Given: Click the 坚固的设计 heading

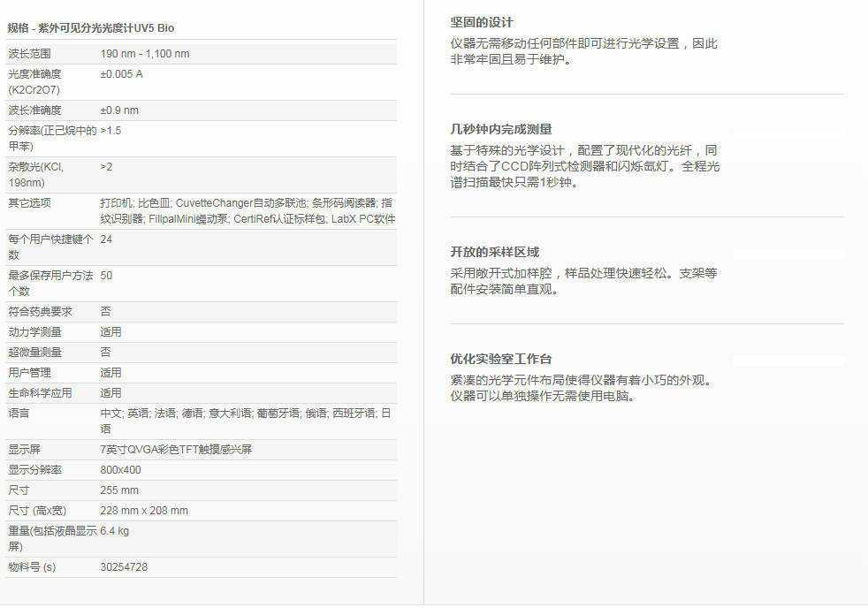Looking at the screenshot, I should [x=482, y=22].
